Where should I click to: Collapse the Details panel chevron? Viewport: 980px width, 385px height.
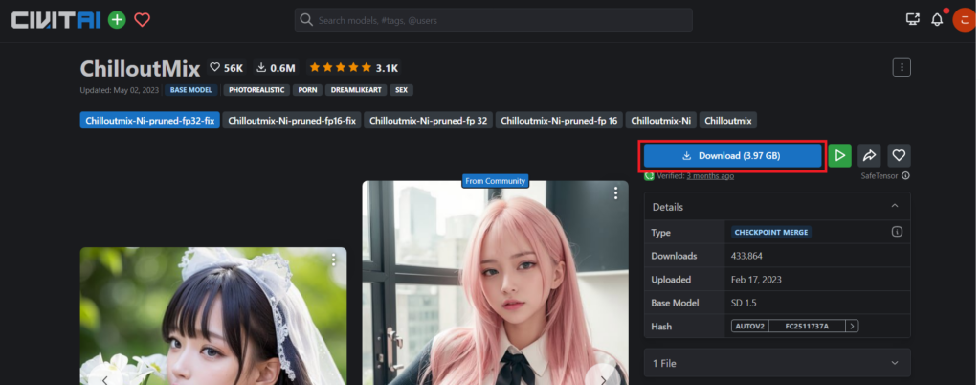tap(895, 206)
